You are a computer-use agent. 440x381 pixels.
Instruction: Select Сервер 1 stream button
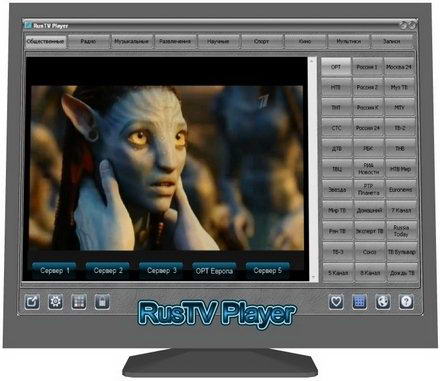pyautogui.click(x=55, y=270)
